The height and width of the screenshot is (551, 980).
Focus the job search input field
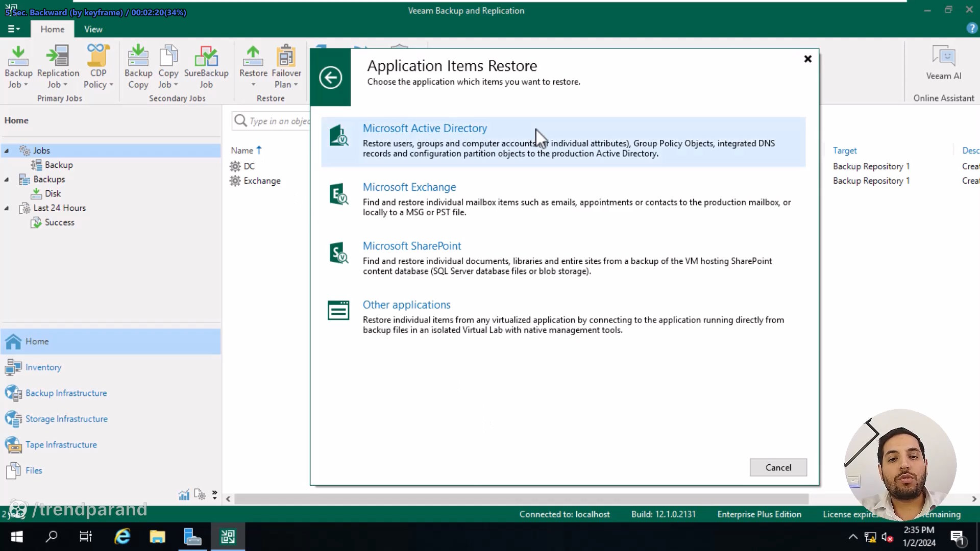pos(279,121)
